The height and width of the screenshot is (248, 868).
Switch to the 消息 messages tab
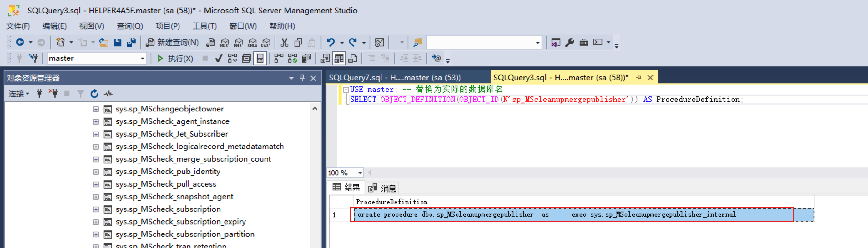382,188
